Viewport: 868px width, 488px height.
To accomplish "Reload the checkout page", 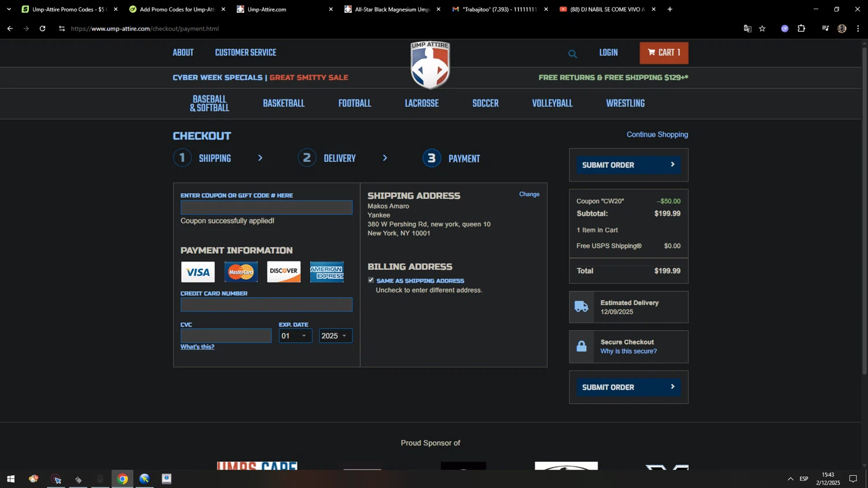I will pyautogui.click(x=42, y=28).
